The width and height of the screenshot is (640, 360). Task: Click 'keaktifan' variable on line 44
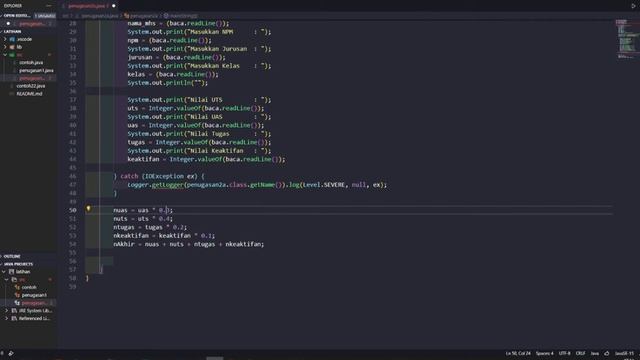click(x=143, y=159)
